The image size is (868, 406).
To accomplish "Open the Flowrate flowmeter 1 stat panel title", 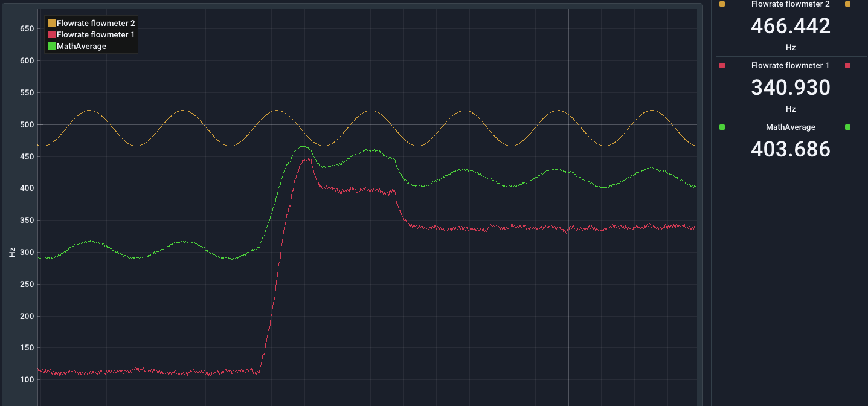I will [791, 66].
